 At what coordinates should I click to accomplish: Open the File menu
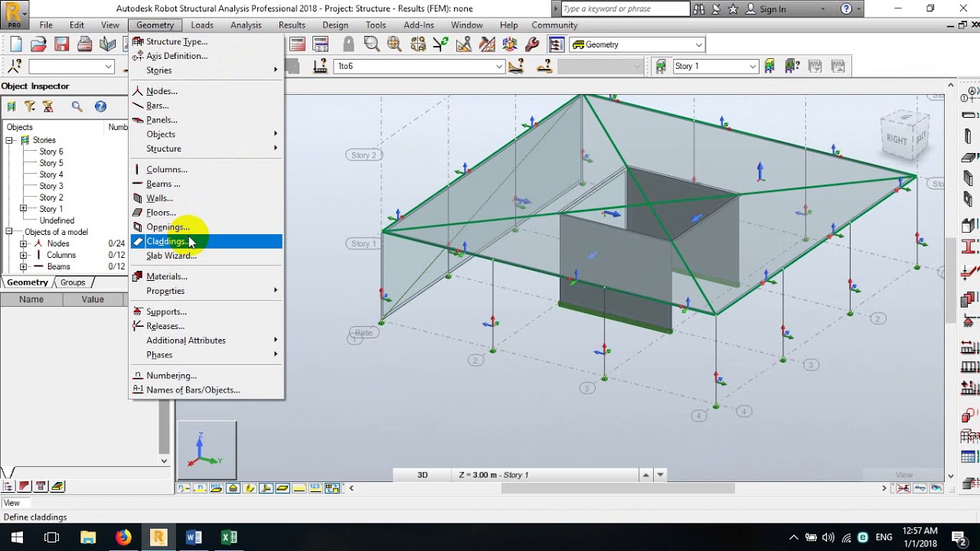pos(46,25)
